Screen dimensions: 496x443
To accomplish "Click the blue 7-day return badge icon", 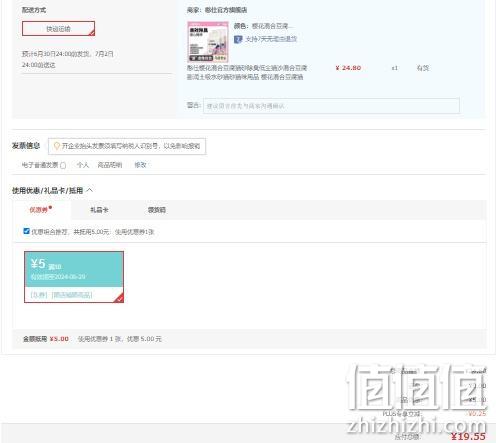I will pos(238,39).
